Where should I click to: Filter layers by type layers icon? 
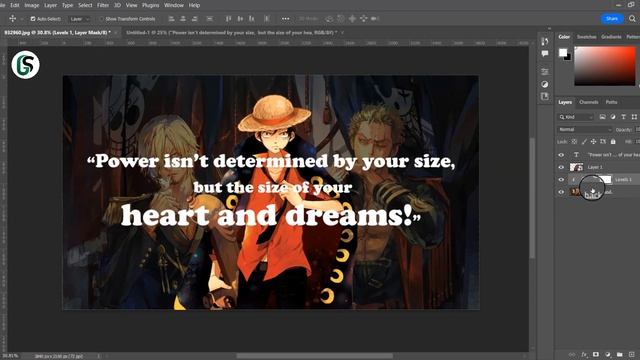623,117
